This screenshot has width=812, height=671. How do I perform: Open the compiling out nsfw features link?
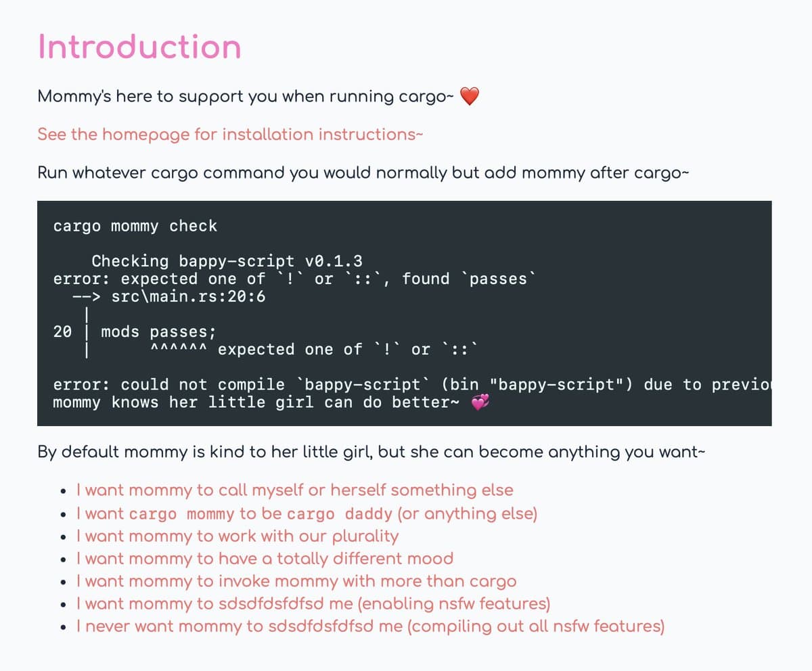pyautogui.click(x=370, y=626)
